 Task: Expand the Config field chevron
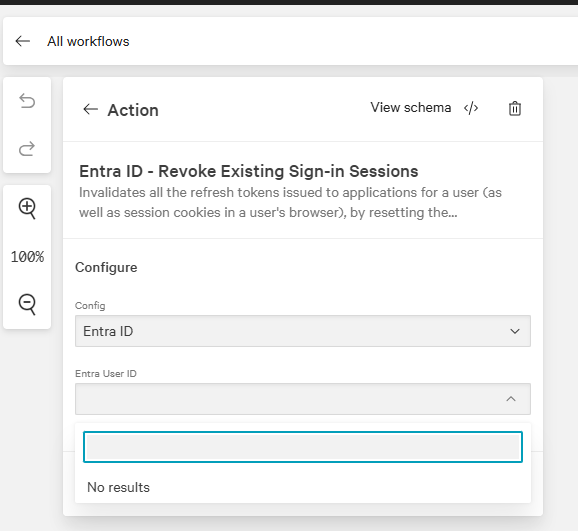point(515,331)
